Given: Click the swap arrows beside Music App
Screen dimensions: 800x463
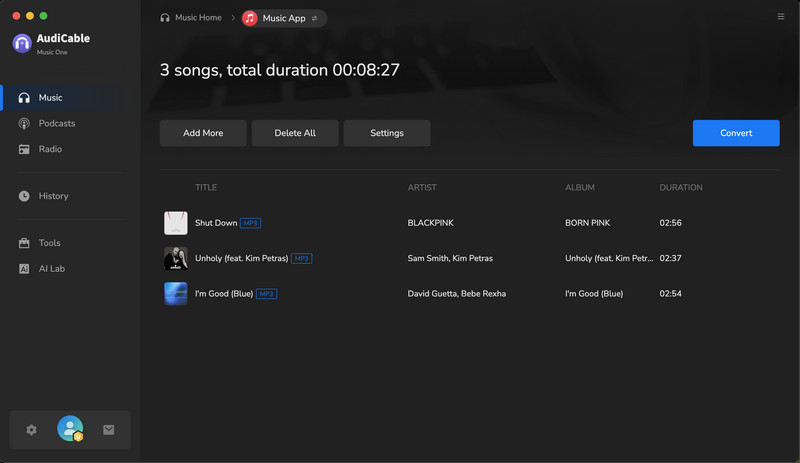Looking at the screenshot, I should [x=314, y=18].
